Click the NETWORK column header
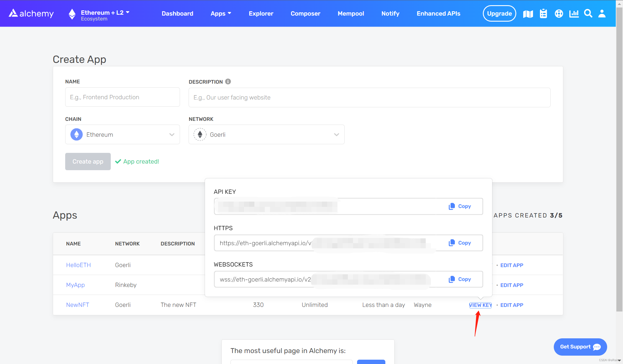The height and width of the screenshot is (364, 623). [127, 244]
